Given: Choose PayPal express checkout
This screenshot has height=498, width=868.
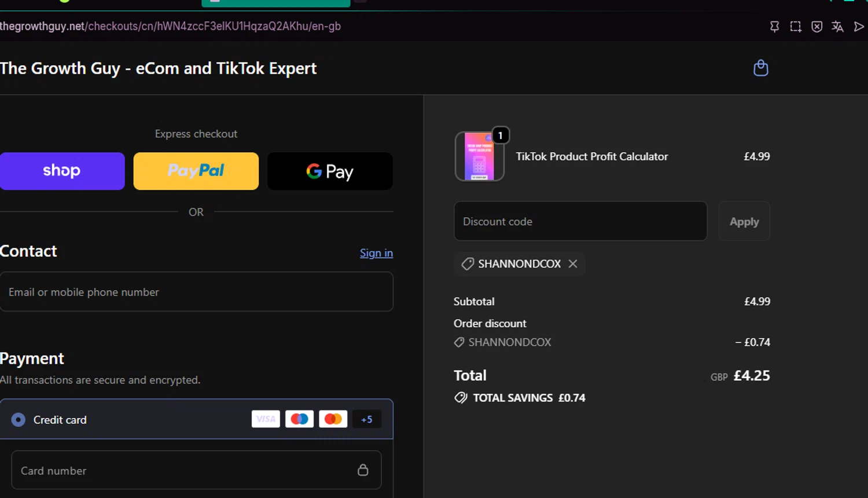Looking at the screenshot, I should click(x=196, y=171).
